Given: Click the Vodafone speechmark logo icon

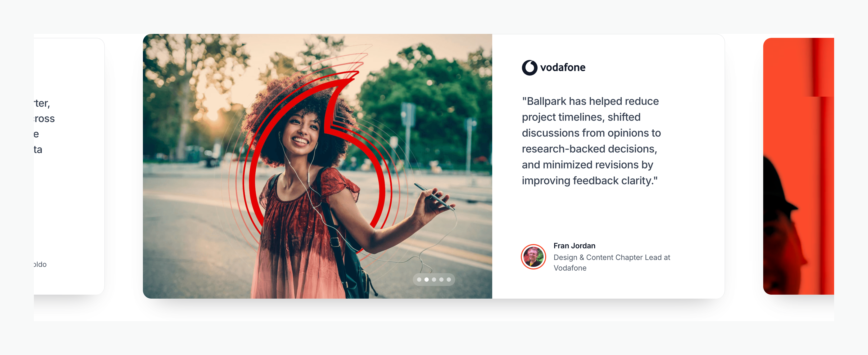Looking at the screenshot, I should pyautogui.click(x=529, y=68).
